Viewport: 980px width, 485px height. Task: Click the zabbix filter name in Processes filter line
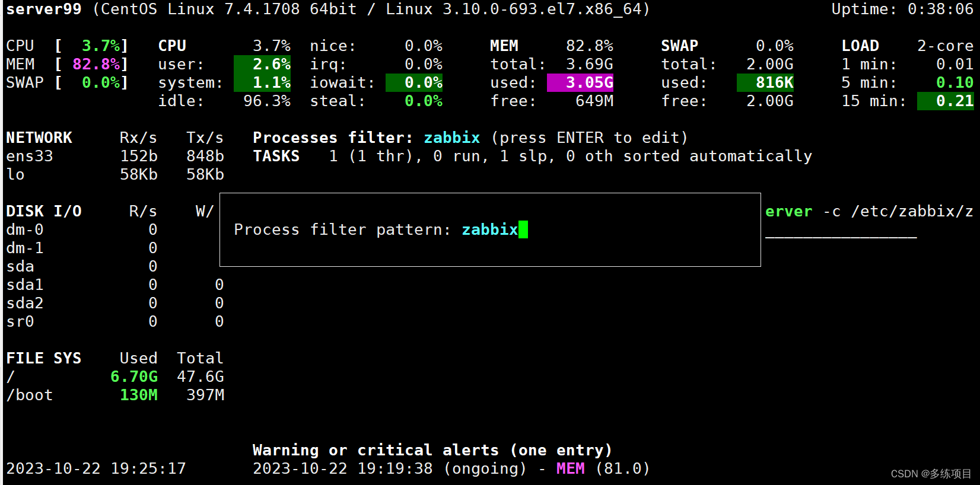(x=452, y=138)
